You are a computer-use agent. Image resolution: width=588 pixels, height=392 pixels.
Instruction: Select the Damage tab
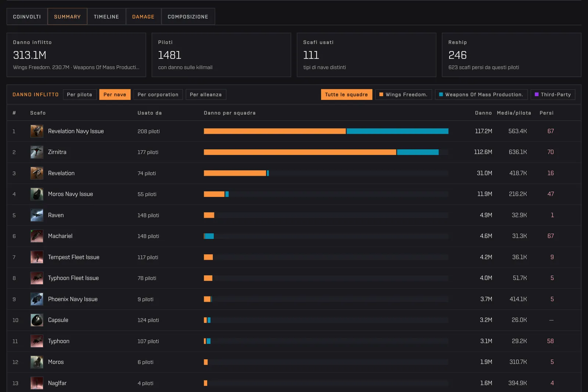point(143,17)
